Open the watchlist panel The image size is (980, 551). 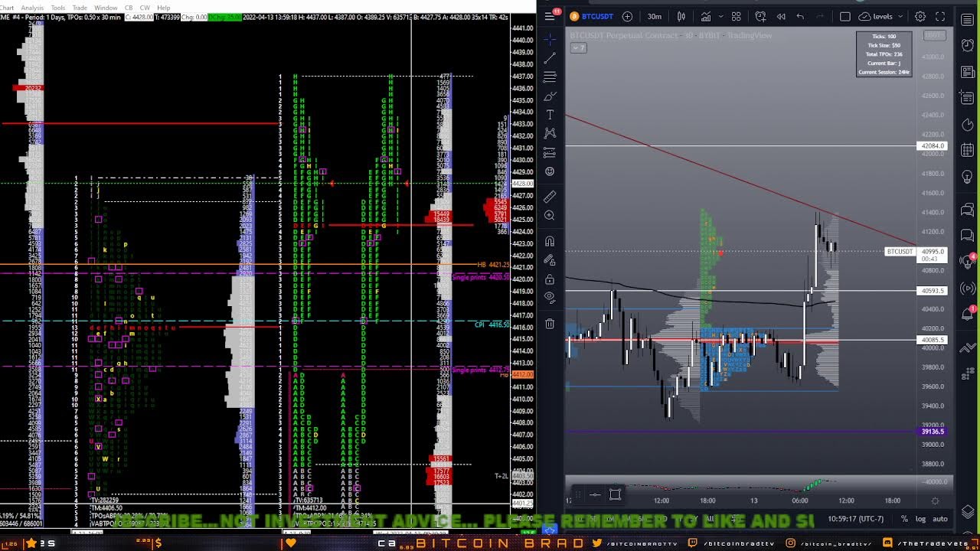967,18
